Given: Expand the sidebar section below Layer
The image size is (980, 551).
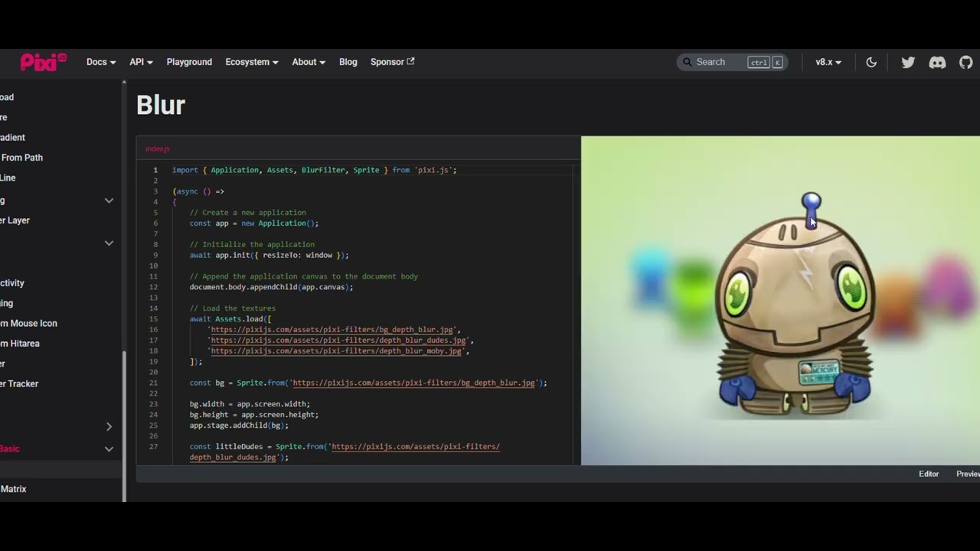Looking at the screenshot, I should pyautogui.click(x=109, y=243).
